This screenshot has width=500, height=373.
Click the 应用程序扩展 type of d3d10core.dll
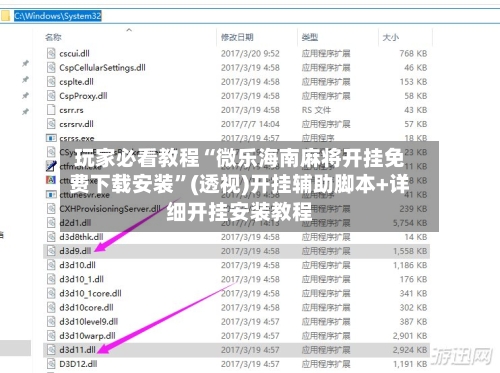326,307
